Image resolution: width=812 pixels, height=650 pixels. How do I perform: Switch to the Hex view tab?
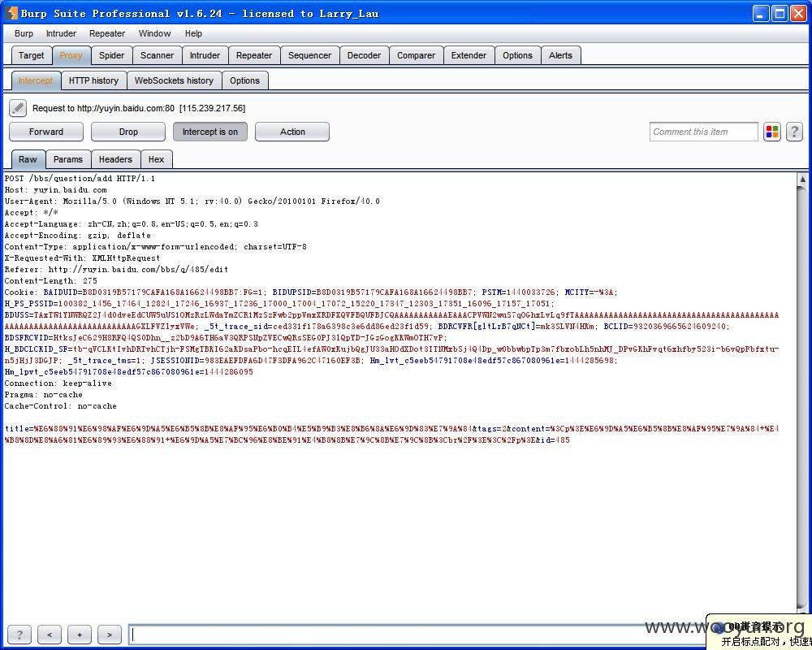156,159
